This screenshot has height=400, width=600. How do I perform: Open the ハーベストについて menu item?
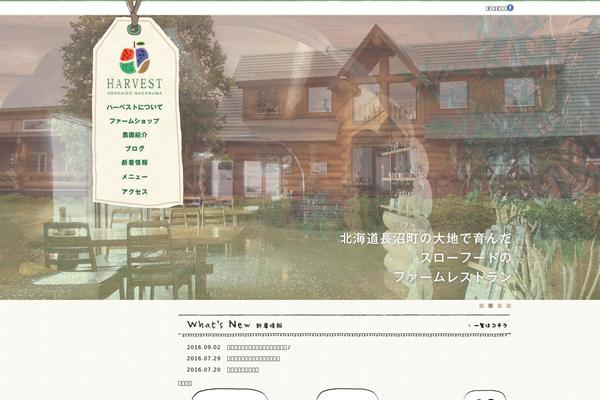tap(134, 107)
